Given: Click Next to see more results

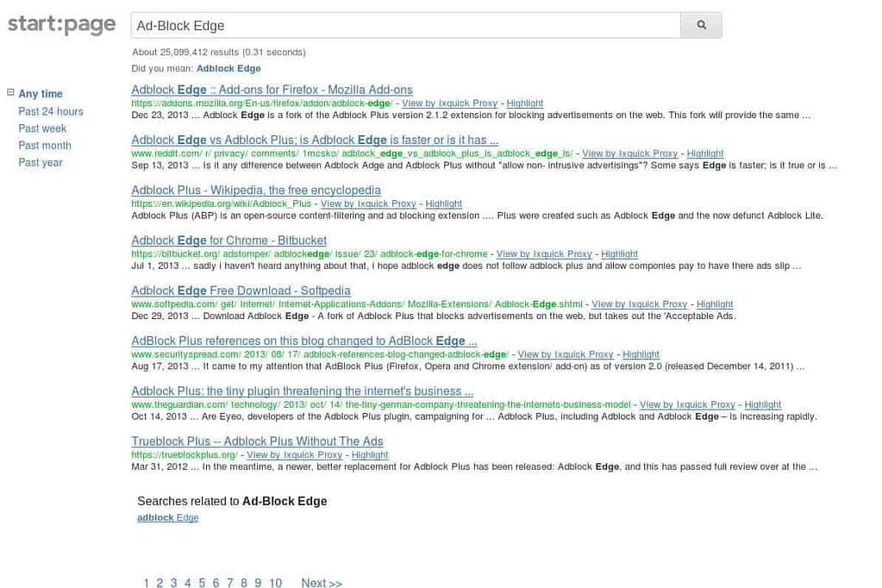Looking at the screenshot, I should (x=321, y=583).
